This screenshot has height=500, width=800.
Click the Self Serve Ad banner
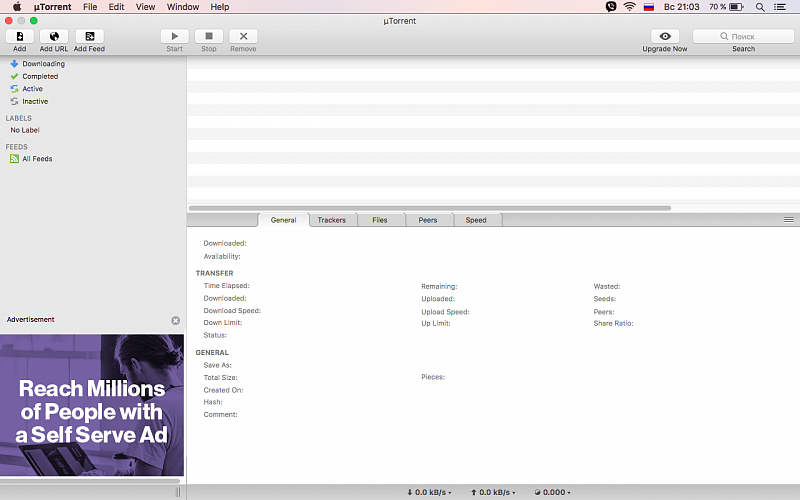tap(92, 405)
